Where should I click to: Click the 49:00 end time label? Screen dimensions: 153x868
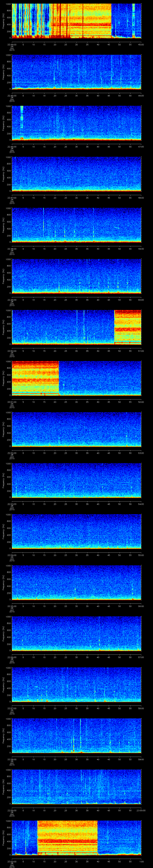click(141, 249)
